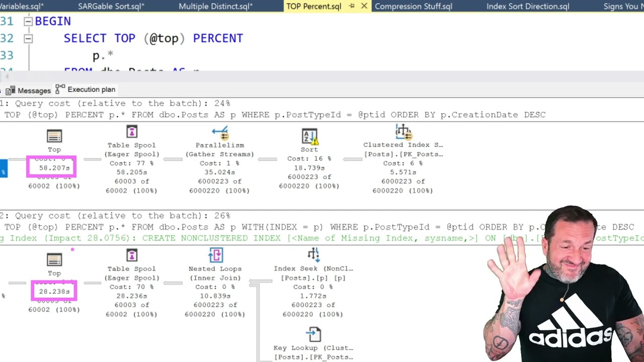The height and width of the screenshot is (362, 644).
Task: Click the @top parameter in line 32
Action: tap(164, 39)
